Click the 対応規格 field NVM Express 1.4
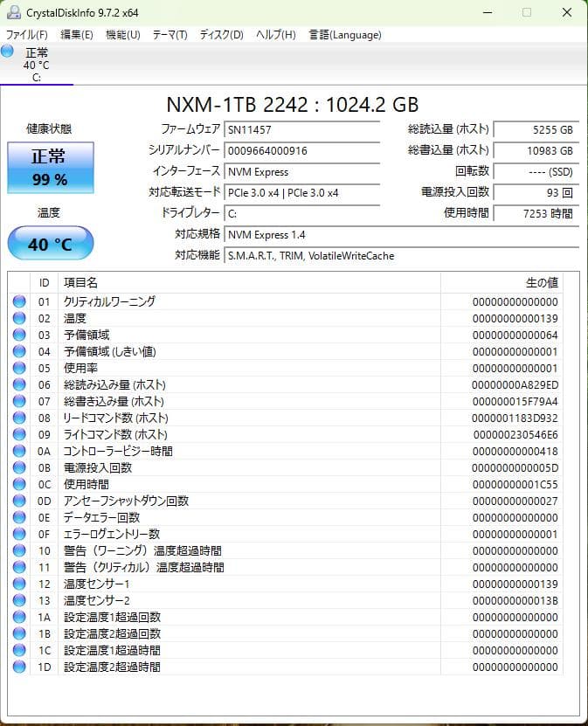 [x=401, y=235]
